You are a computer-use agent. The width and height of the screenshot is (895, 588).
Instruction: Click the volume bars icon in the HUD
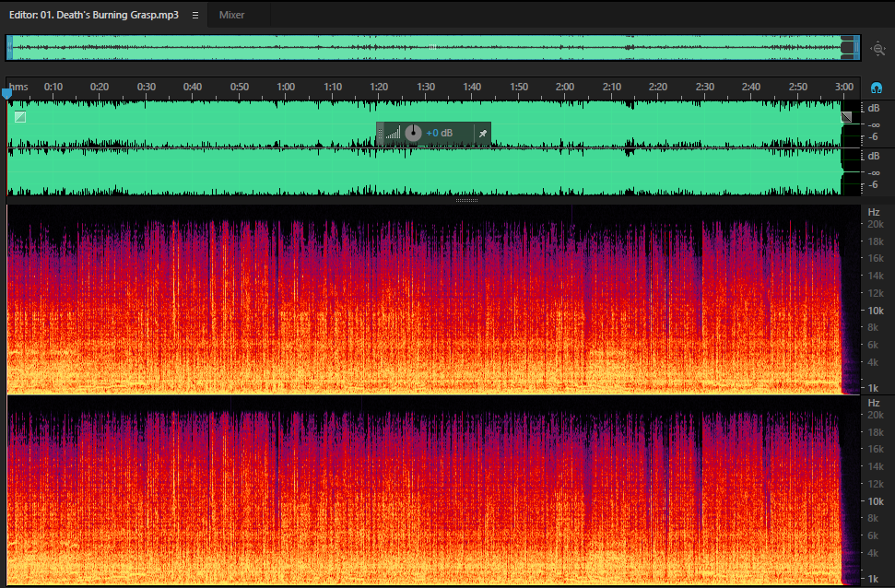(393, 134)
